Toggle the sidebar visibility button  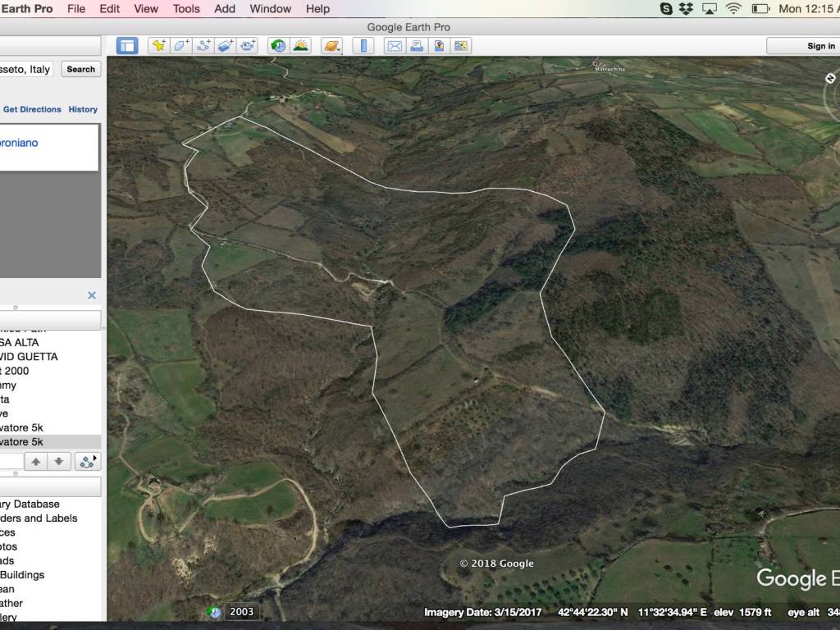pos(127,46)
